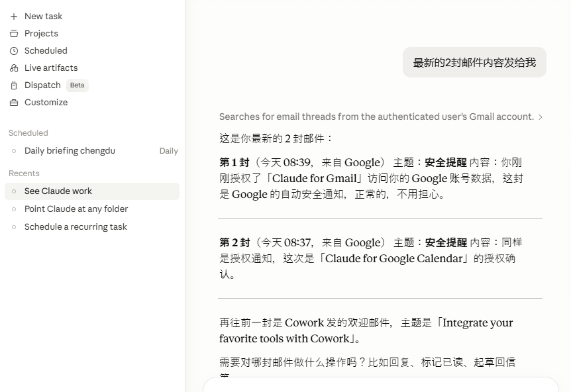Open Point Claude at any folder task

tap(92, 209)
